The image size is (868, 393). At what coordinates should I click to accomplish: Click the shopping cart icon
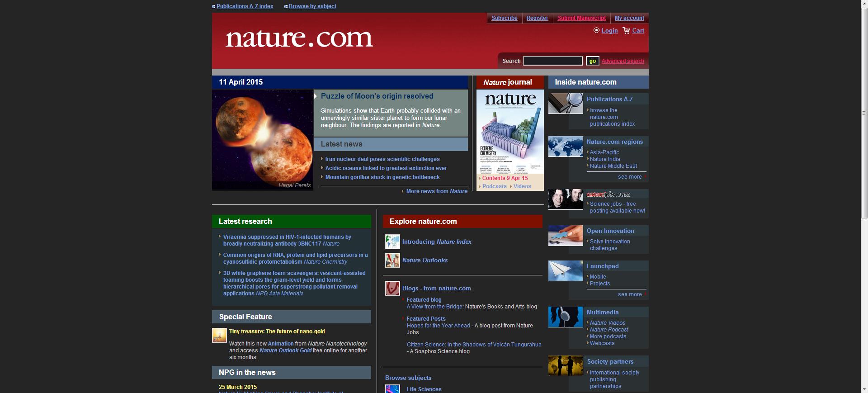click(x=626, y=31)
